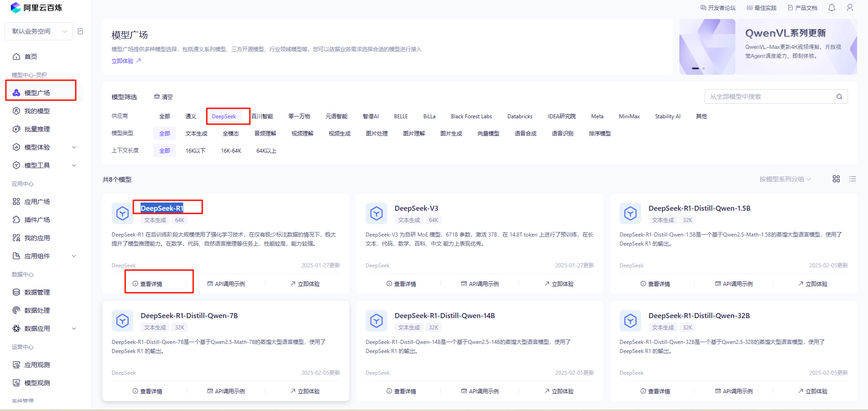The image size is (868, 411).
Task: Filter context length by 16K以下
Action: [195, 151]
